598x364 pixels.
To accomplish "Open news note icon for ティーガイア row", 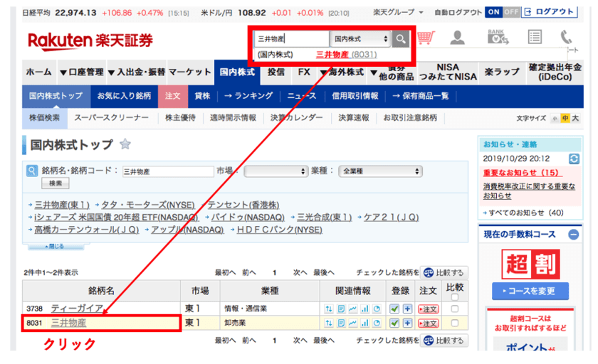I will (341, 309).
